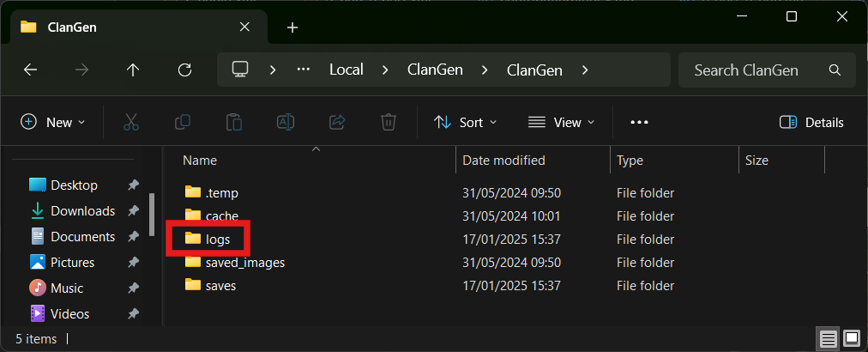Expand the chevron after This PC icon
Image resolution: width=868 pixels, height=352 pixels.
pos(273,70)
